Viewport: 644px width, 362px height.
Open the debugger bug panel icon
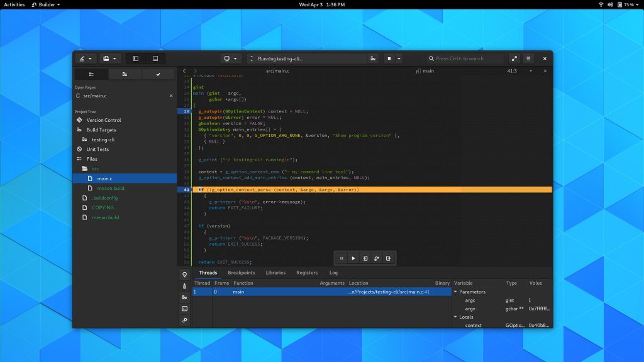point(185,286)
